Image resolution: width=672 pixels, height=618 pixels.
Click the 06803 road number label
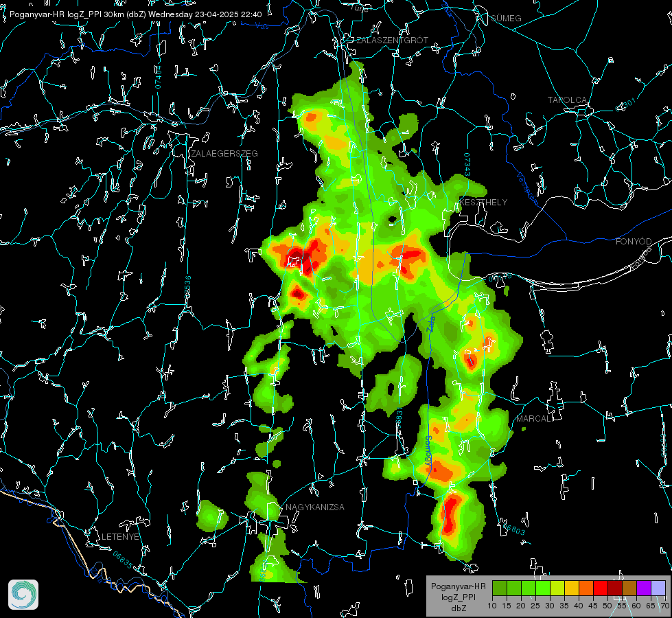513,529
